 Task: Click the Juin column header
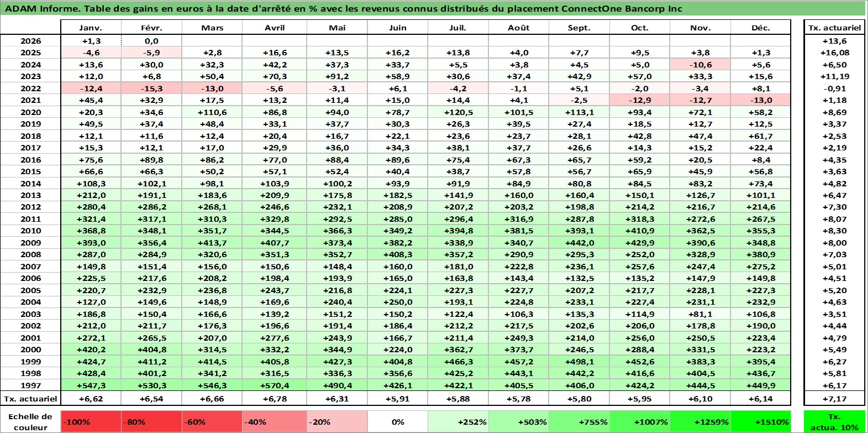398,28
